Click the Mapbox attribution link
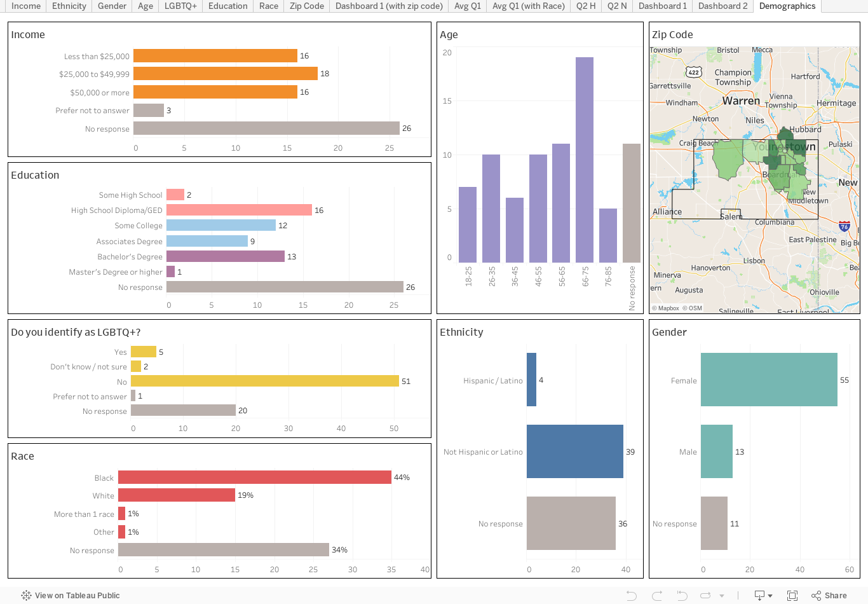Viewport: 868px width, 604px height. point(665,308)
